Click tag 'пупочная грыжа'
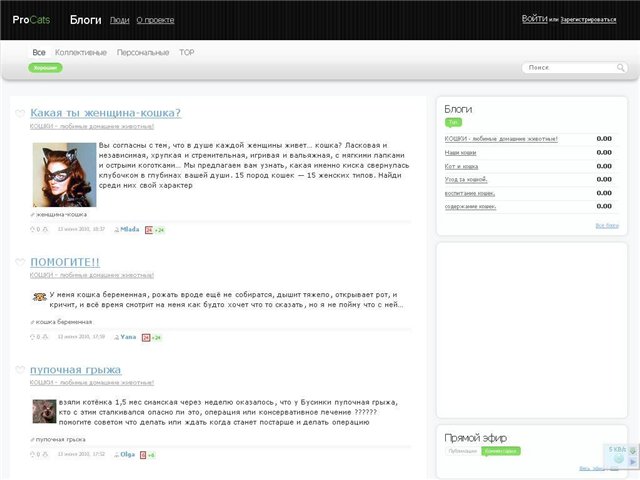The image size is (640, 480). tap(60, 440)
